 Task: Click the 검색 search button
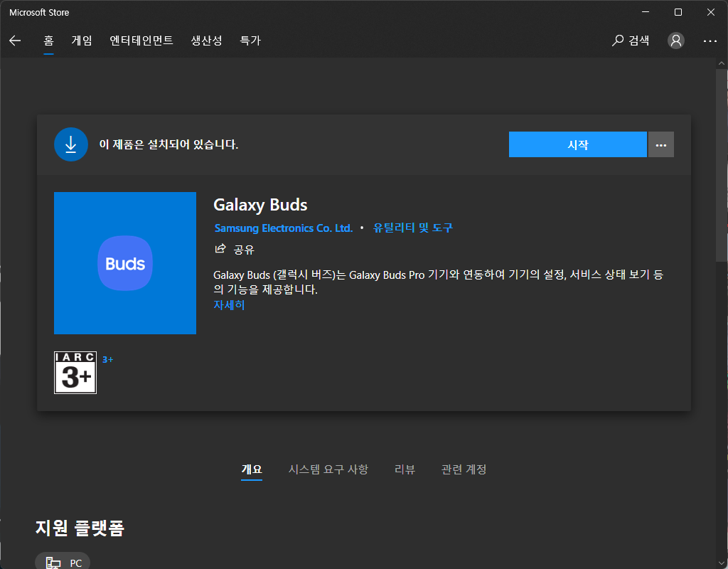(631, 41)
